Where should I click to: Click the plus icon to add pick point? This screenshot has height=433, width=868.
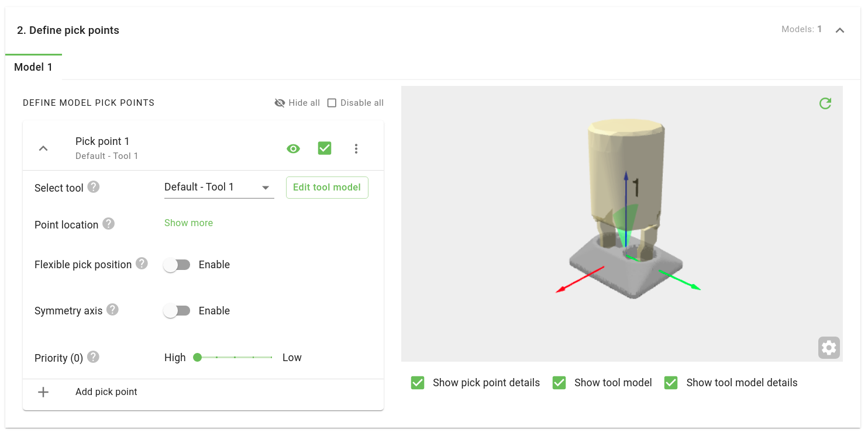point(43,392)
